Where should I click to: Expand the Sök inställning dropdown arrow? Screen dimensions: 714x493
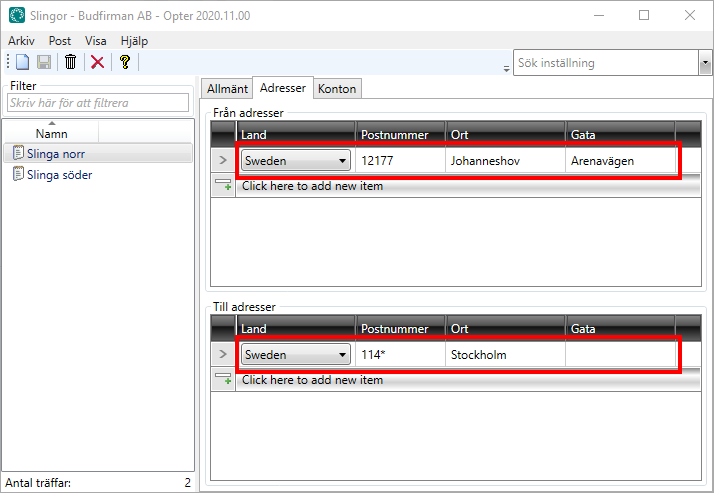704,63
